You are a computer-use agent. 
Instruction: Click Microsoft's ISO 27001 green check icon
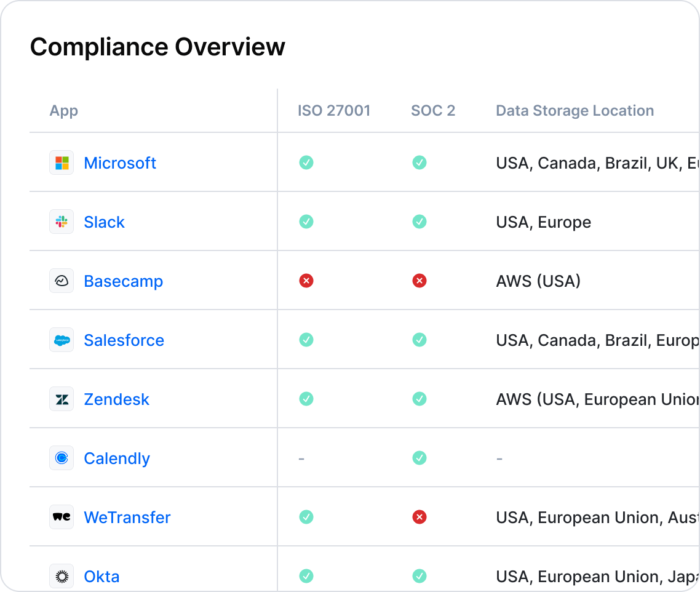click(x=306, y=162)
